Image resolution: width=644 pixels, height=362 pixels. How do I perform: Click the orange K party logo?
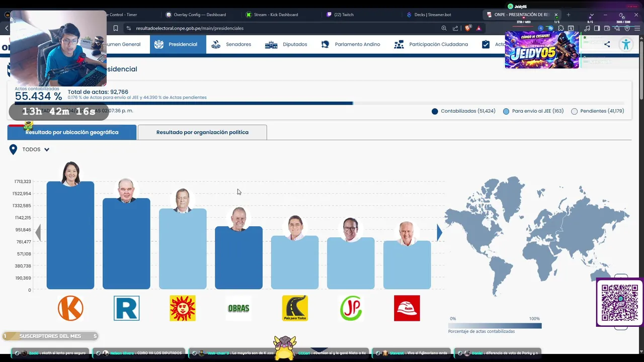(70, 308)
